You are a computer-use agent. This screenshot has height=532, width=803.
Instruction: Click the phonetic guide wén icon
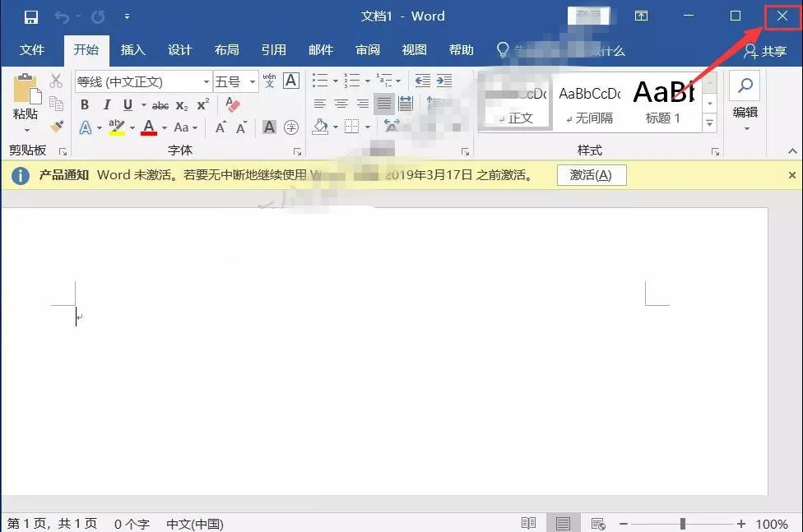tap(269, 81)
